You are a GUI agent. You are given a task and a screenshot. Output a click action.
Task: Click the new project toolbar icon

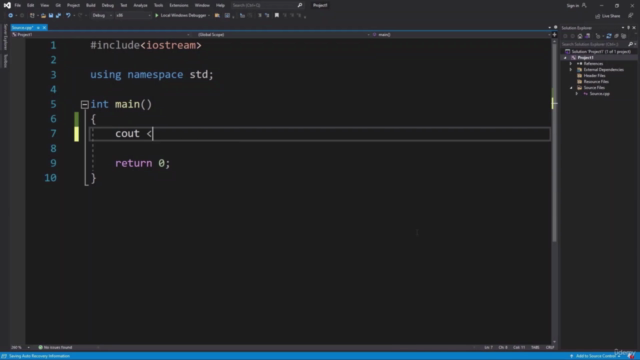point(32,16)
